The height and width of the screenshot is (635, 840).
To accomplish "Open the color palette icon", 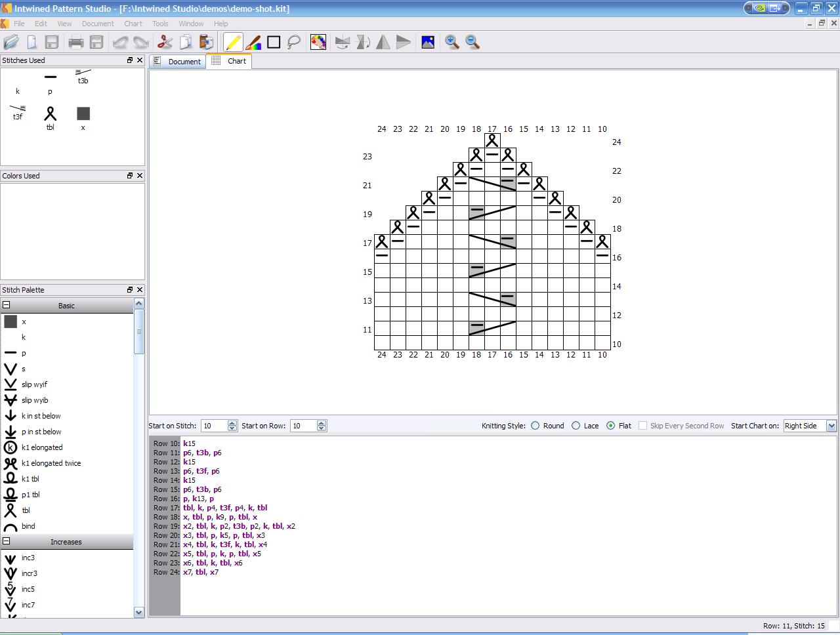I will (x=318, y=43).
